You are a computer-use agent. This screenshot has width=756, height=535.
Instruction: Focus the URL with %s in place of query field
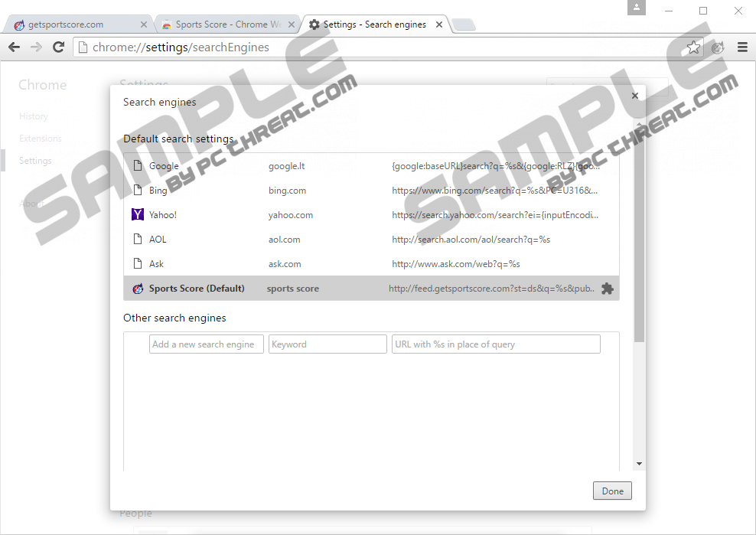pos(496,344)
